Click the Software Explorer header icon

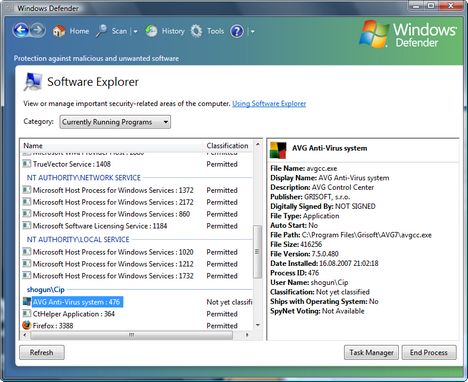[x=33, y=82]
